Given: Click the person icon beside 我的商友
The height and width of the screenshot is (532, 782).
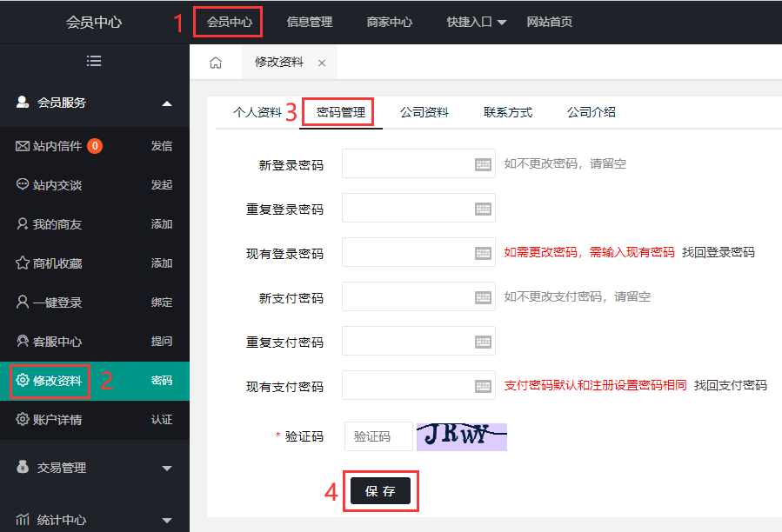Looking at the screenshot, I should (x=23, y=223).
